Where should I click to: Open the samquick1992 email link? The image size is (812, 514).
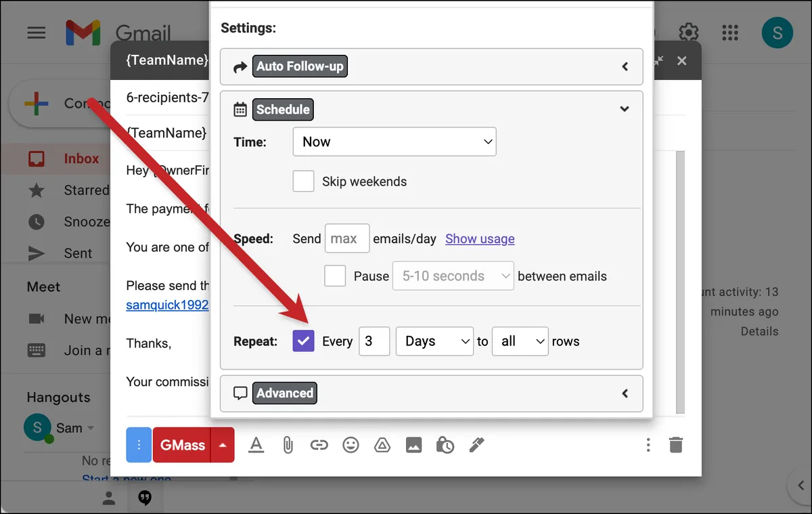coord(167,305)
